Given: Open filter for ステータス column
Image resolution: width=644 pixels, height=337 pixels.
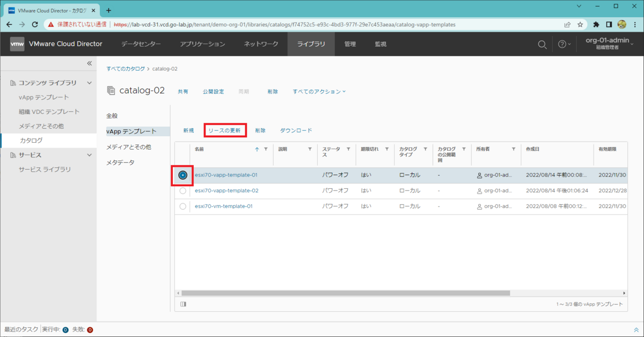Looking at the screenshot, I should [348, 149].
